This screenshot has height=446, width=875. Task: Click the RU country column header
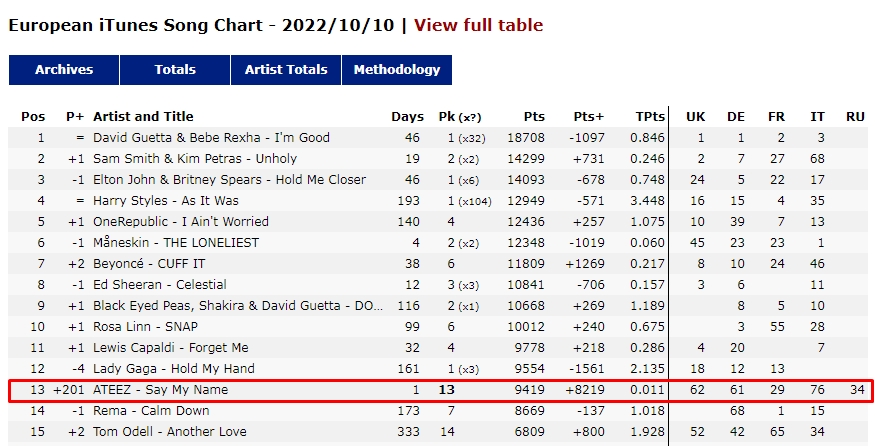tap(855, 117)
